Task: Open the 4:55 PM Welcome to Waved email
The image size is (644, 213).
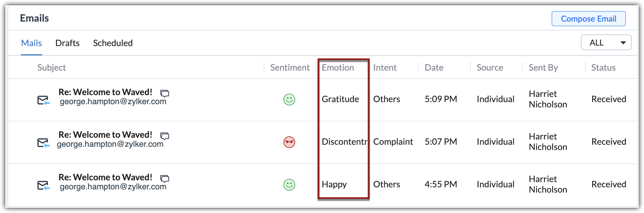Action: [x=105, y=177]
